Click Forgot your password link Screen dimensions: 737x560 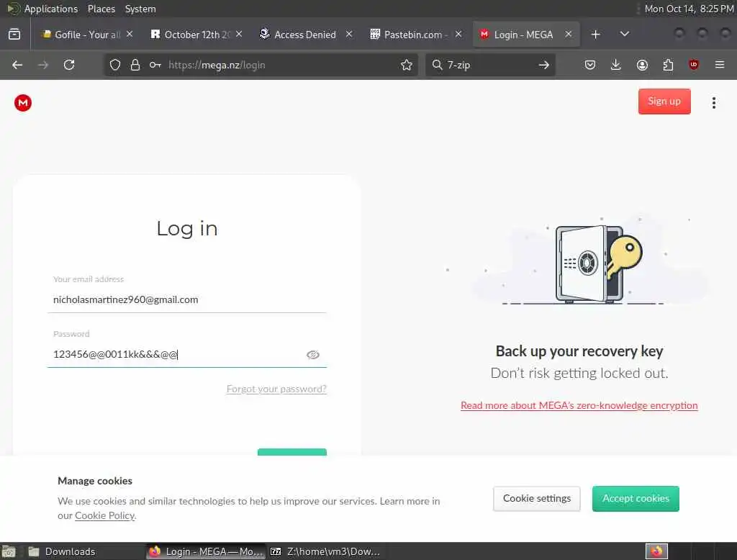(276, 389)
